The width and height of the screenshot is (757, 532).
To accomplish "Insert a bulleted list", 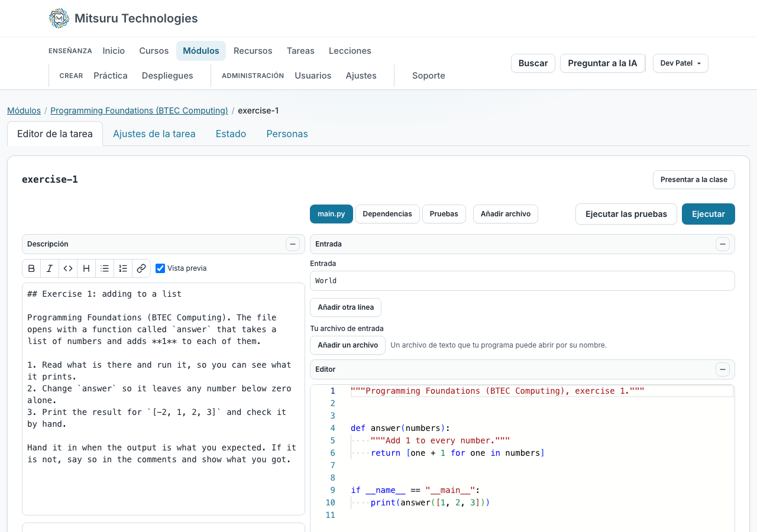I will (105, 268).
